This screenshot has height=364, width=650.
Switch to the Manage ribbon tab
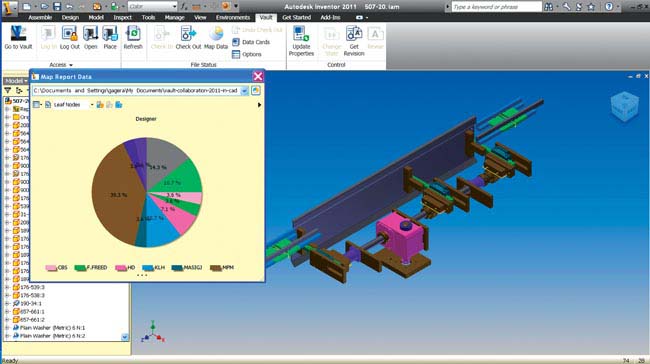(x=175, y=17)
